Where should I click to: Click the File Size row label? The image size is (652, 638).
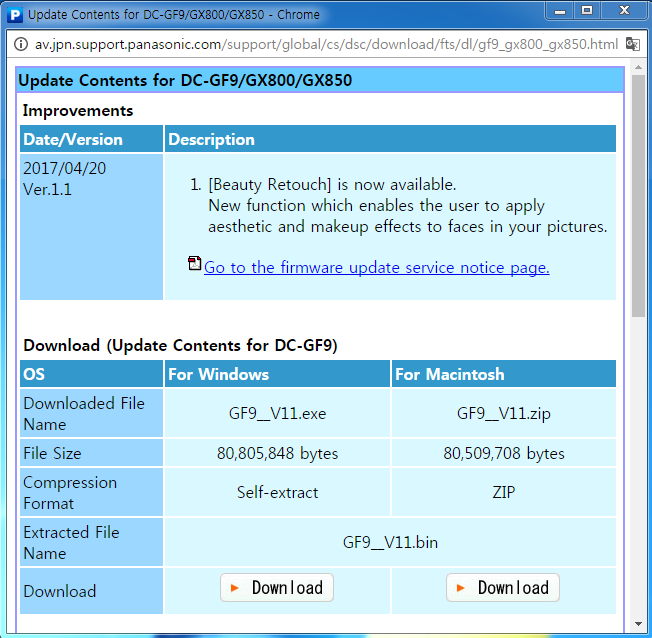click(91, 453)
